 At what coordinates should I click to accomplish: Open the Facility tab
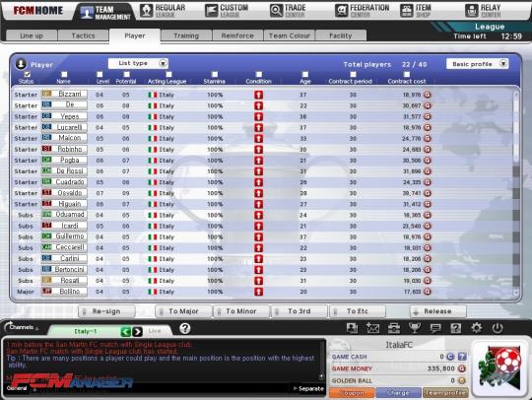(341, 35)
